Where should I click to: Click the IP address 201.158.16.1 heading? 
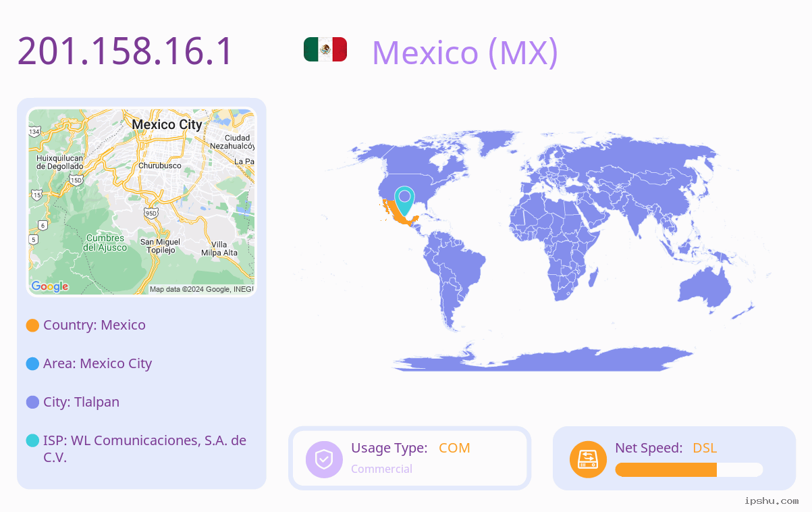pyautogui.click(x=126, y=51)
